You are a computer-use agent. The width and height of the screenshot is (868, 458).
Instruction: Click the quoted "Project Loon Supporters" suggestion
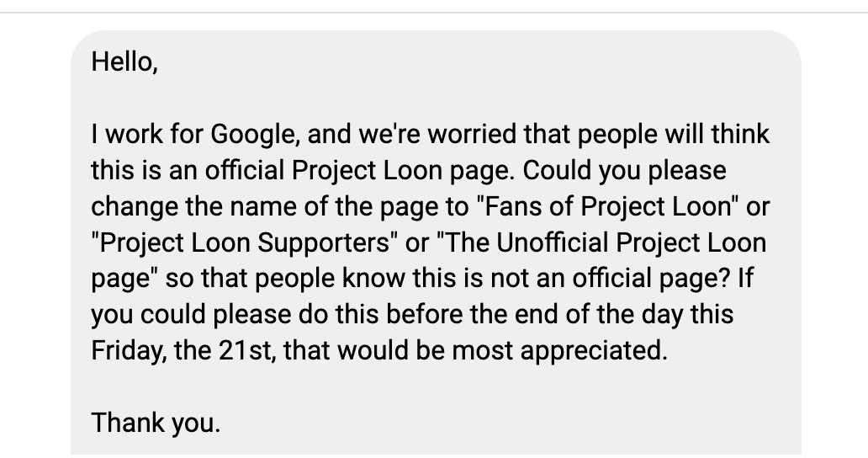(244, 243)
